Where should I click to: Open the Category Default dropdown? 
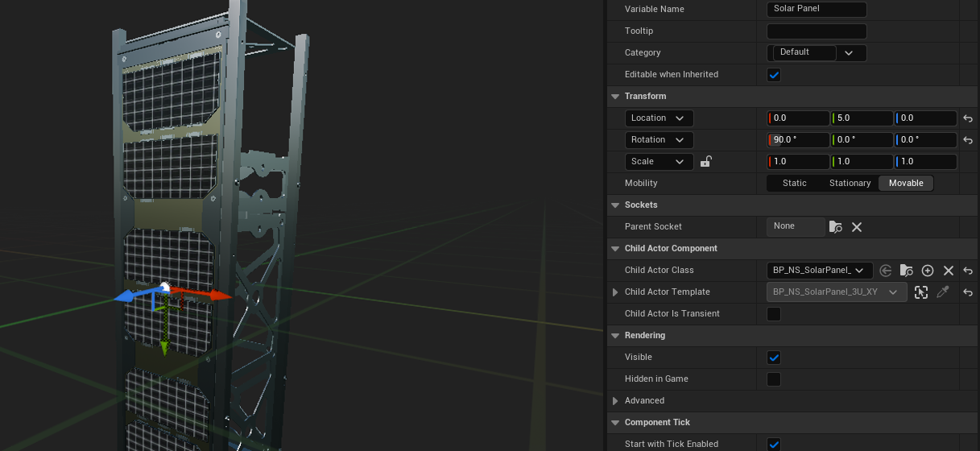(817, 53)
